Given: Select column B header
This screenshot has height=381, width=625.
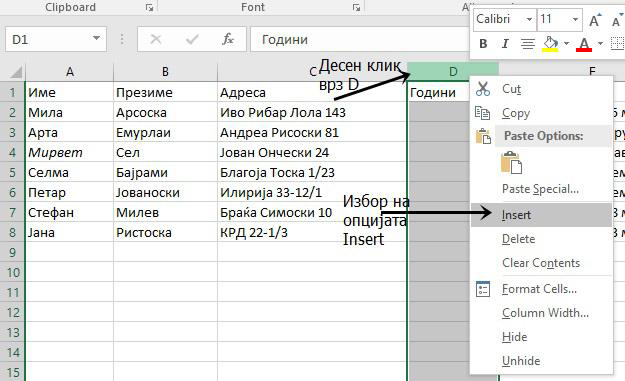Looking at the screenshot, I should pos(165,72).
